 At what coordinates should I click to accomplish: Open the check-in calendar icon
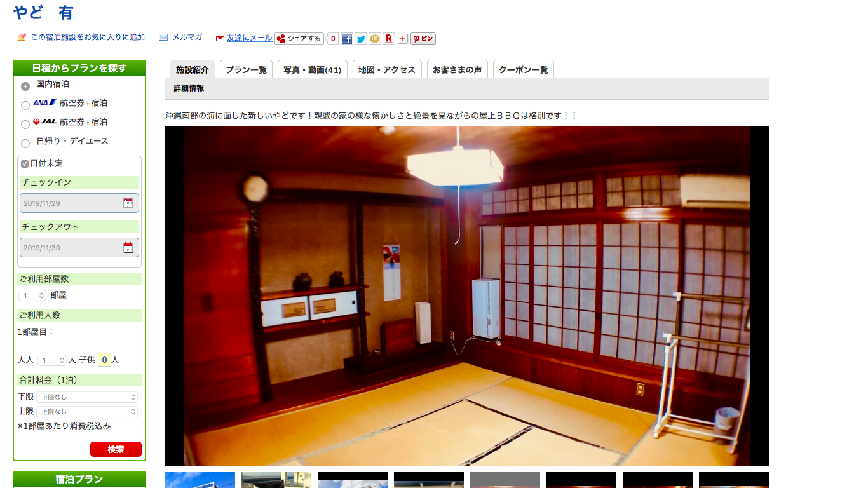pos(128,203)
